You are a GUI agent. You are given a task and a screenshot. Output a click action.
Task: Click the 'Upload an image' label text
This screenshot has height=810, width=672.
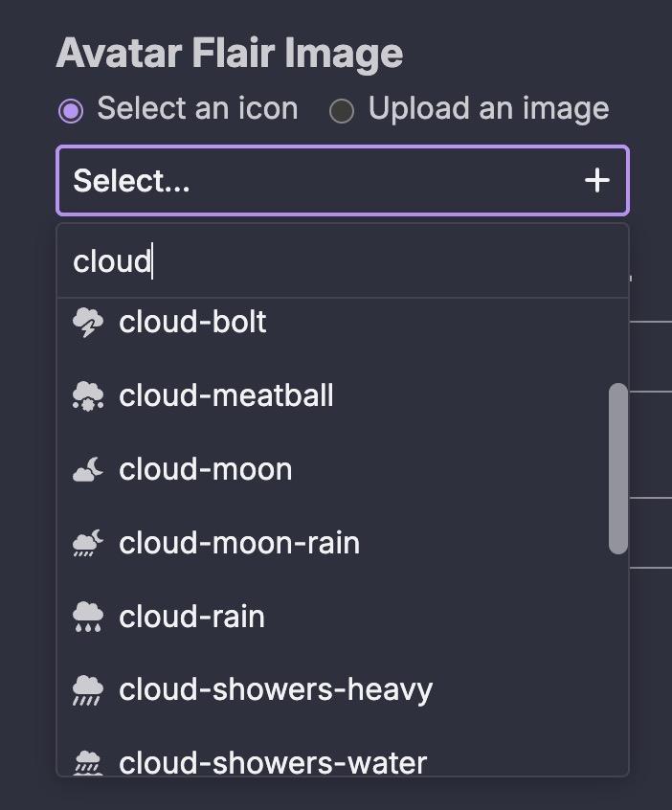(x=488, y=109)
